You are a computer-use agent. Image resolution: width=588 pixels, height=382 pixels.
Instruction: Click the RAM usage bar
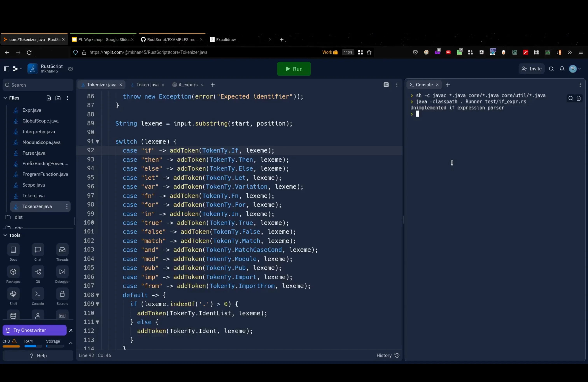[x=33, y=346]
